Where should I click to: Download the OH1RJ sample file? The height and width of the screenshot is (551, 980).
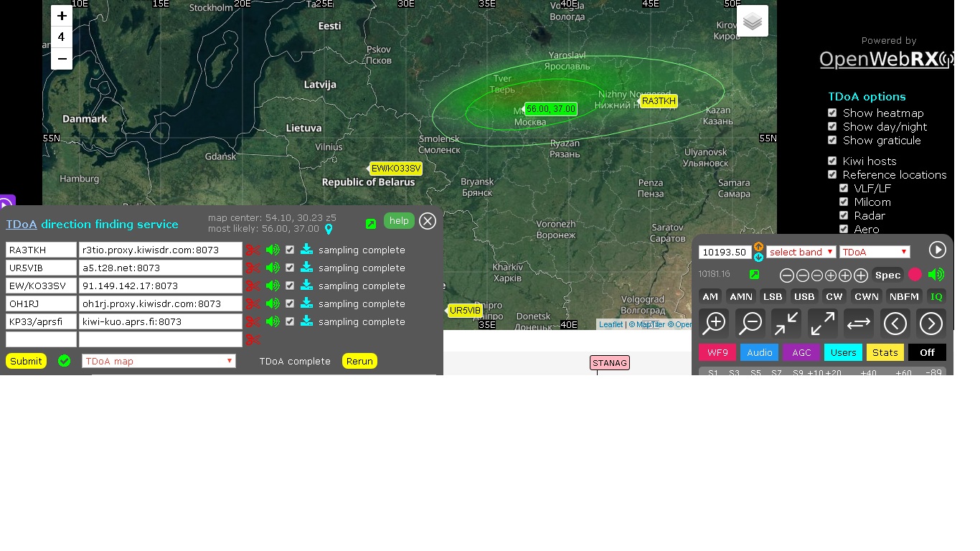click(306, 303)
